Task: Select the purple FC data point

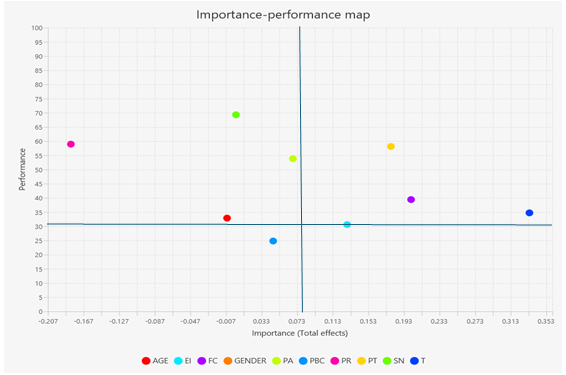Action: [411, 199]
